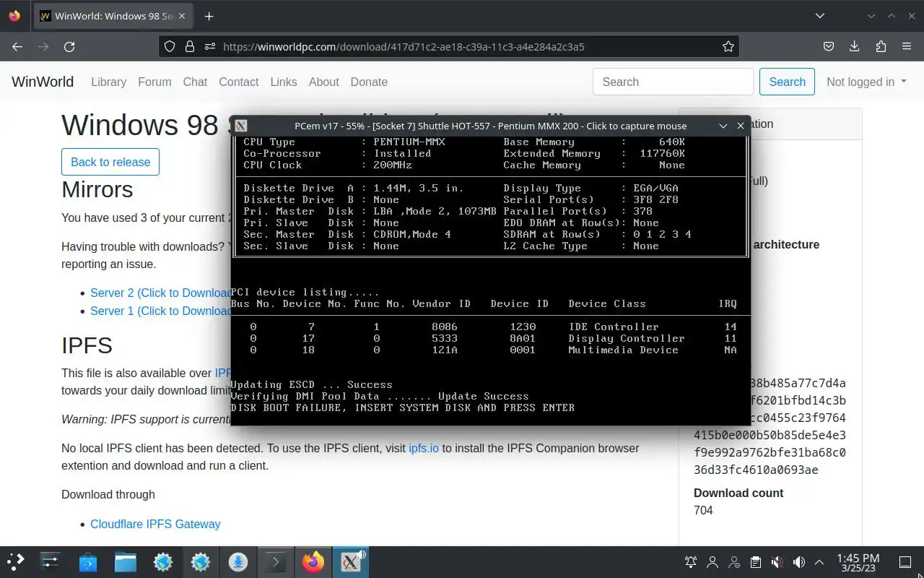Show site security info via padlock icon
The height and width of the screenshot is (578, 924).
(x=190, y=46)
